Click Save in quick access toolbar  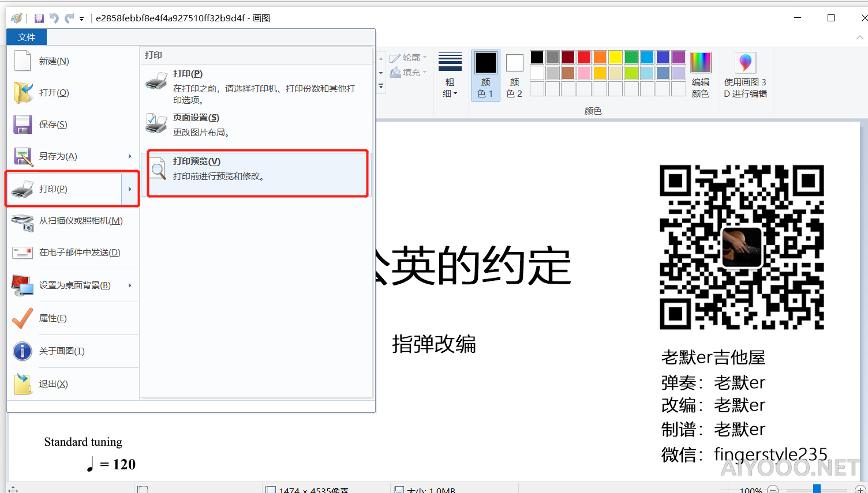pyautogui.click(x=39, y=18)
